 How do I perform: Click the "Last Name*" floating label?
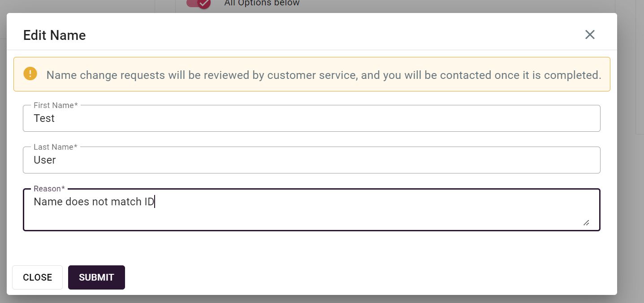pos(56,147)
